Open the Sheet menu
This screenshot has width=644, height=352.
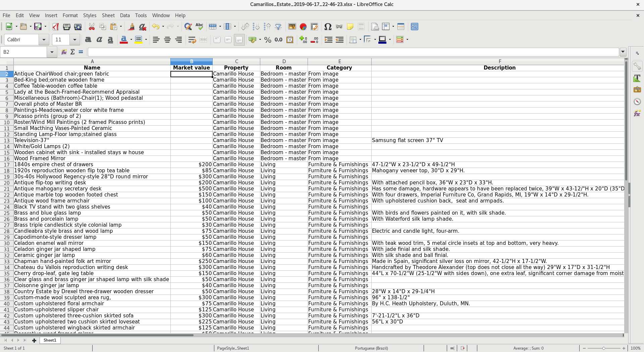(108, 15)
